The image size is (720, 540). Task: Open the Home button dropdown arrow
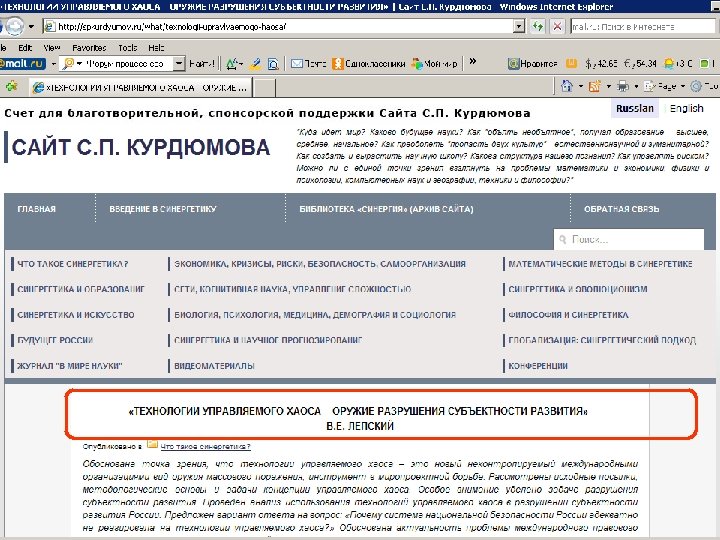coord(580,86)
